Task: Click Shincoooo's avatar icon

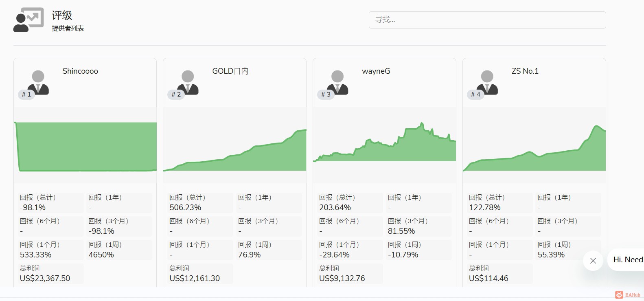Action: (38, 82)
